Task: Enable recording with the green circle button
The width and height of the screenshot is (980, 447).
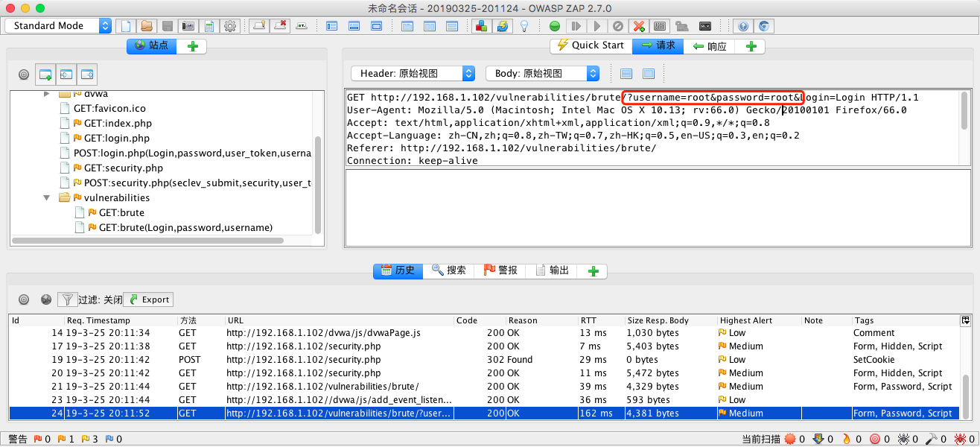Action: (x=554, y=26)
